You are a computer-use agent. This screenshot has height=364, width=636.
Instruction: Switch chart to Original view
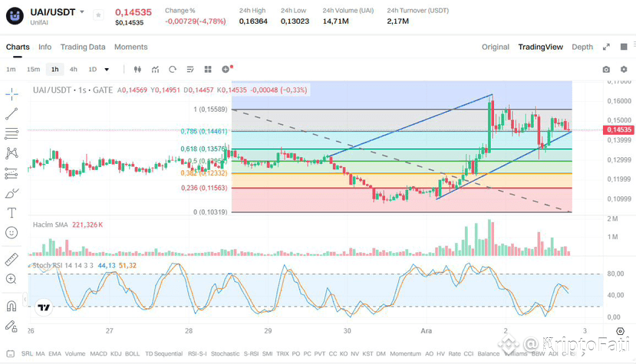point(496,47)
